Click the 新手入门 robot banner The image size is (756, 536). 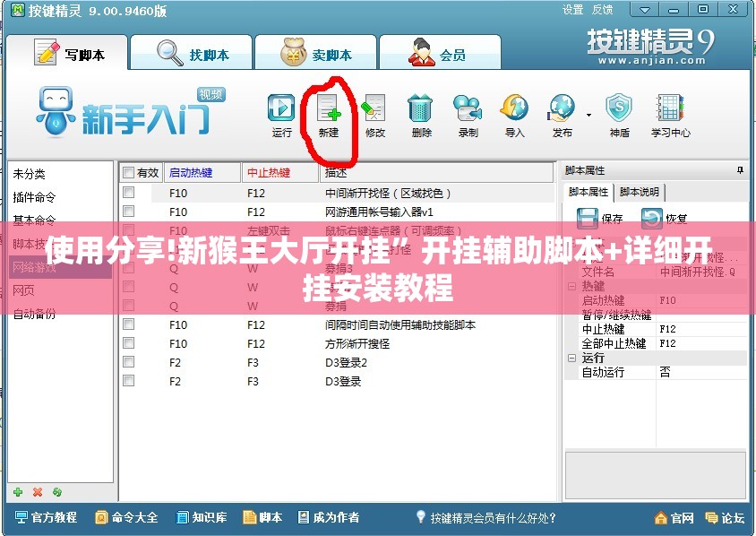coord(130,112)
